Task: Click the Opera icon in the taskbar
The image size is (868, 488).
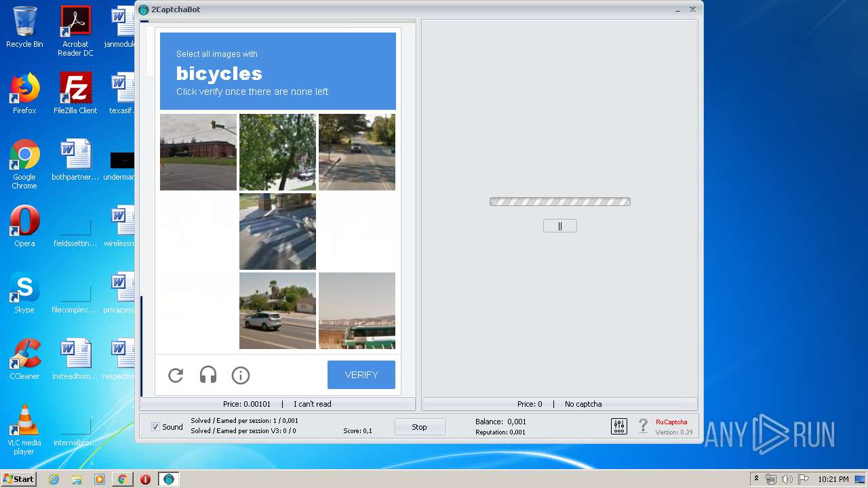Action: pos(145,479)
